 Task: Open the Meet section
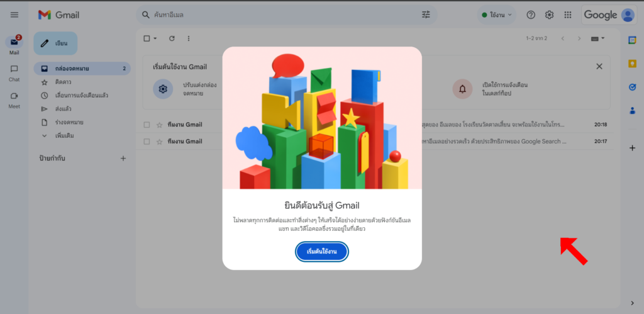tap(14, 100)
